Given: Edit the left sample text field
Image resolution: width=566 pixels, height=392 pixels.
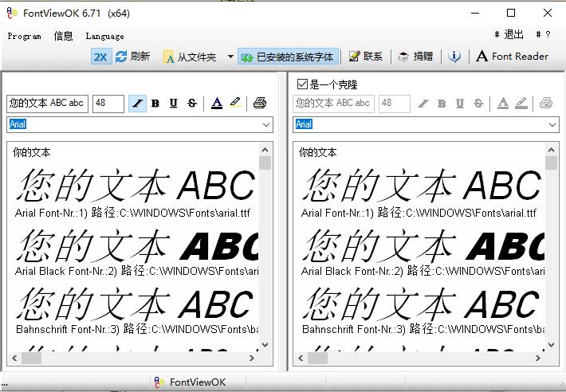Looking at the screenshot, I should (47, 104).
